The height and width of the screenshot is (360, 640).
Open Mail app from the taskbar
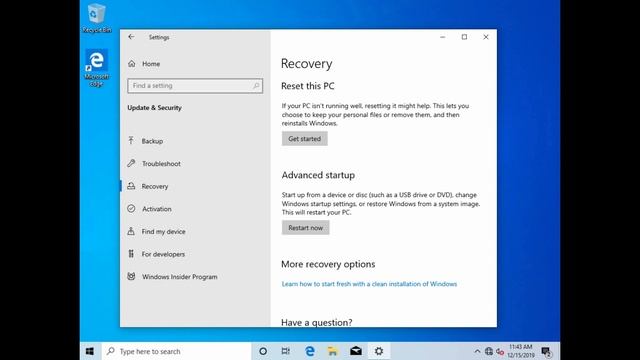click(x=356, y=351)
